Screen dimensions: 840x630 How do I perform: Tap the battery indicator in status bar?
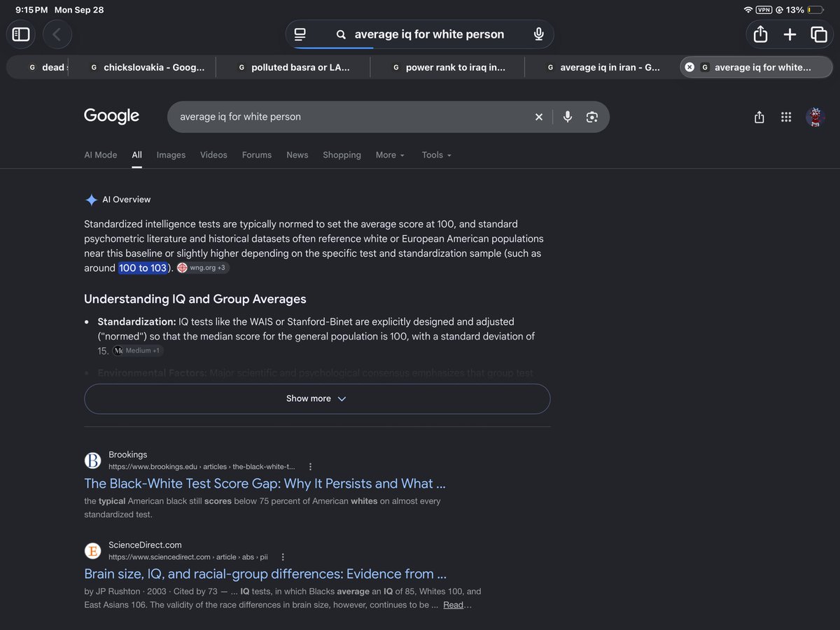click(815, 10)
